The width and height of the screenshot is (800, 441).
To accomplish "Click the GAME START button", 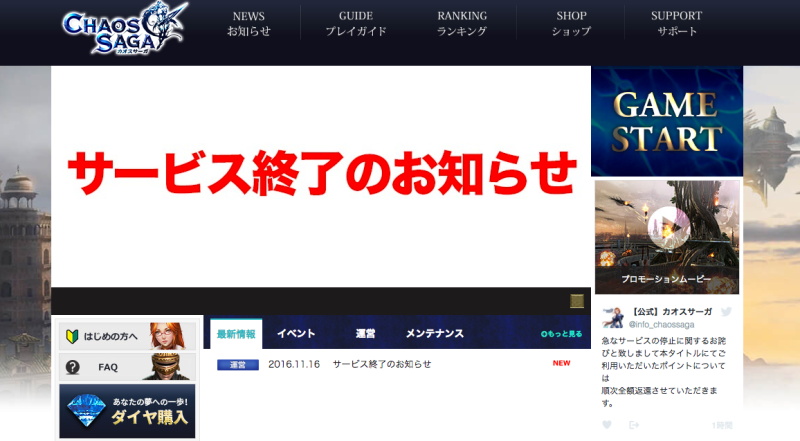I will click(667, 121).
